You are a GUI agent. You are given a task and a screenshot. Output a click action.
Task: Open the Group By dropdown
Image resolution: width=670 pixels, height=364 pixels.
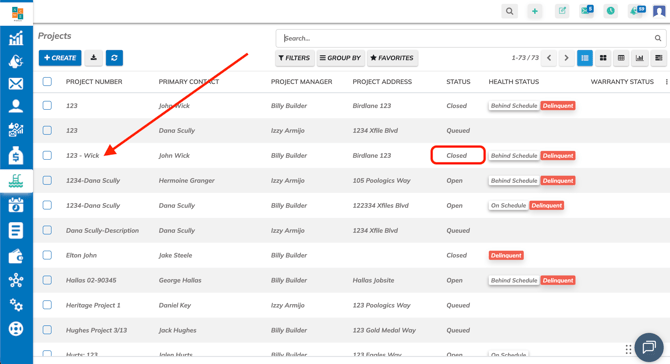click(341, 58)
